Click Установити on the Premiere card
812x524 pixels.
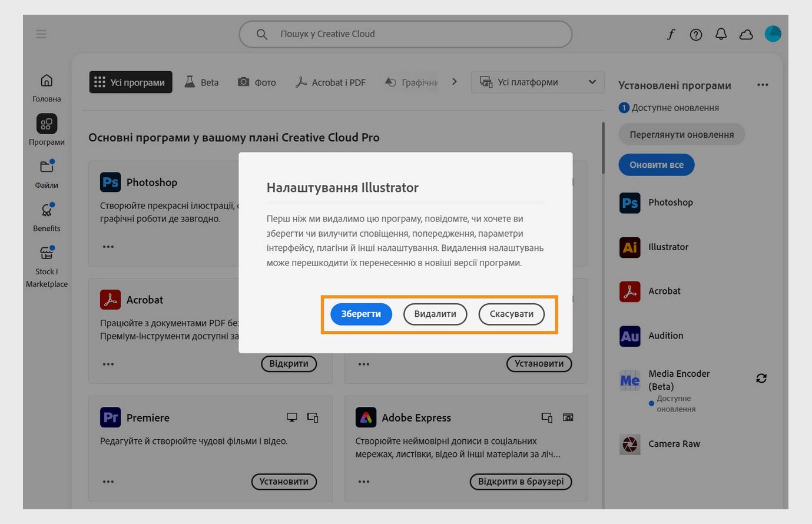284,482
